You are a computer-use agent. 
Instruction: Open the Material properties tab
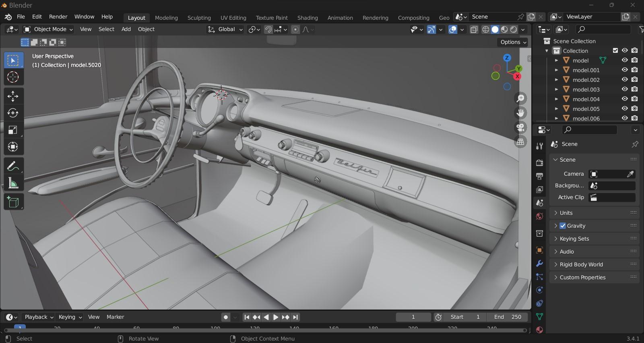[540, 330]
